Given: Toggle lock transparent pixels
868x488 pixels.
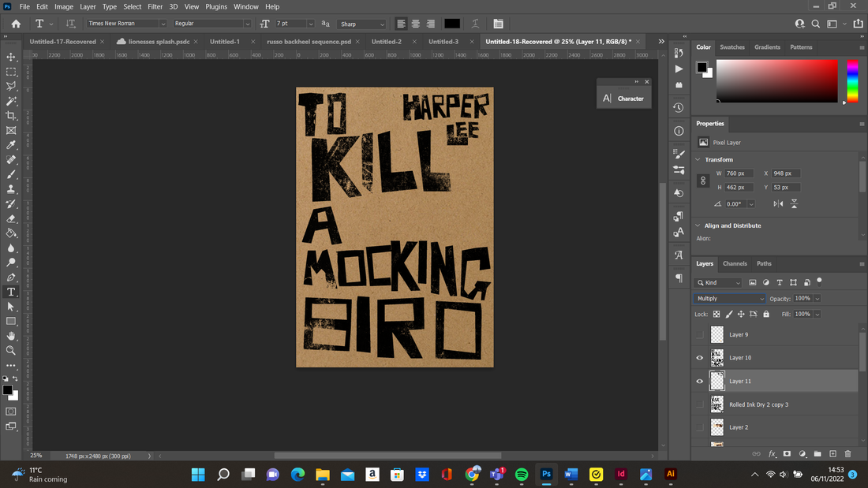Looking at the screenshot, I should point(716,315).
